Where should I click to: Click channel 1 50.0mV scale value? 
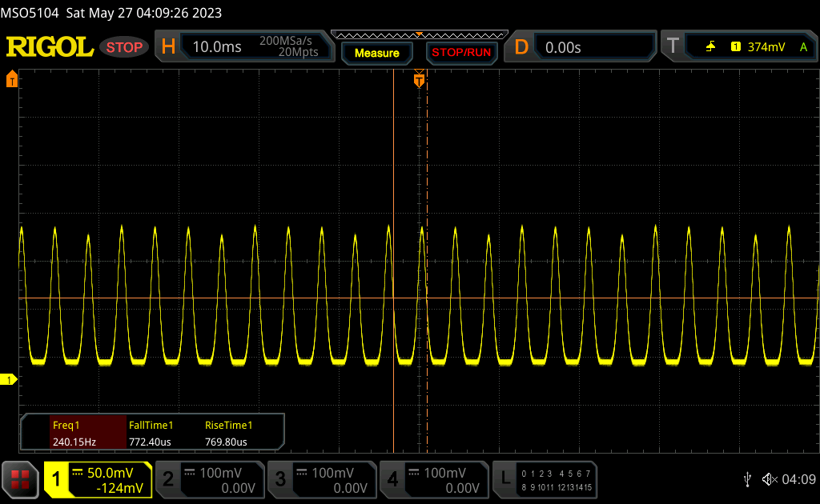111,473
